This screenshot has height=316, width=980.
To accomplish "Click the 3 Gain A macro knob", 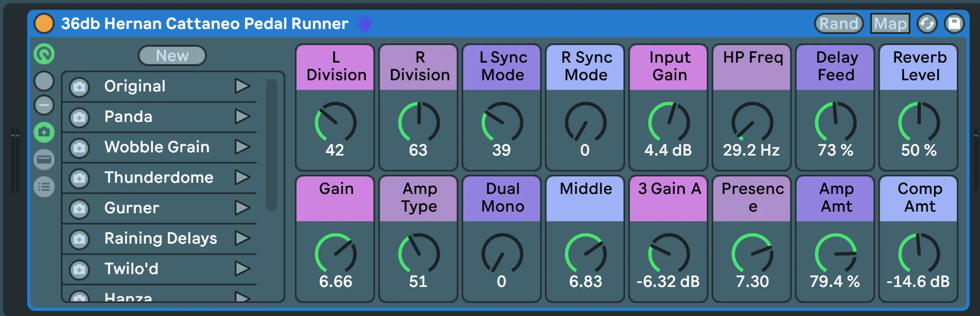I will 669,254.
